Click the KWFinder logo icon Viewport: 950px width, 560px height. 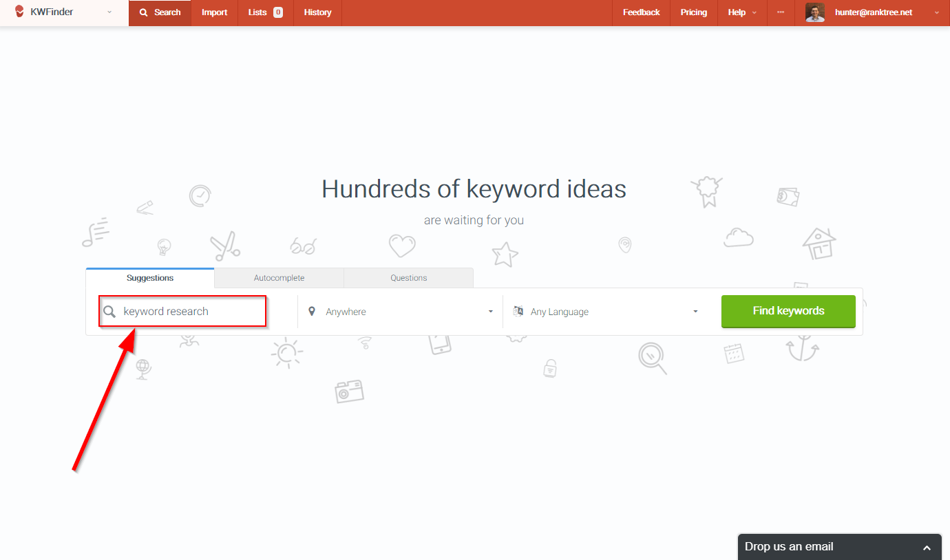19,12
